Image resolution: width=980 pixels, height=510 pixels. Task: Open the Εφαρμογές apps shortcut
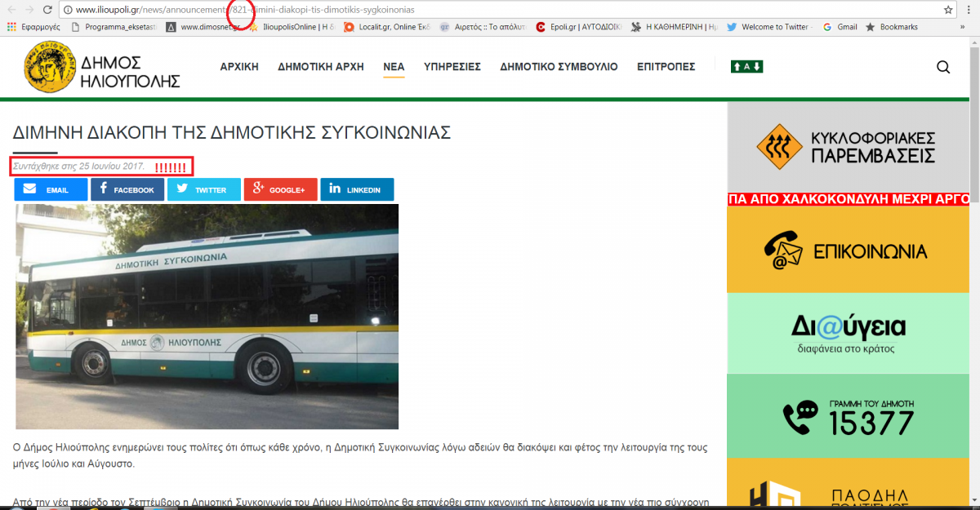coord(31,27)
